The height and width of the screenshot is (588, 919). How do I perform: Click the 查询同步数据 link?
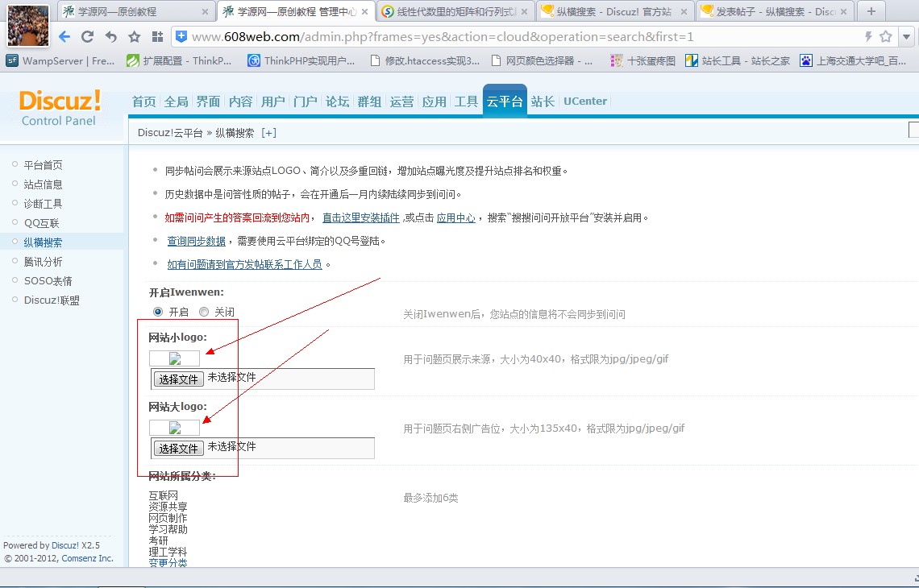point(197,242)
